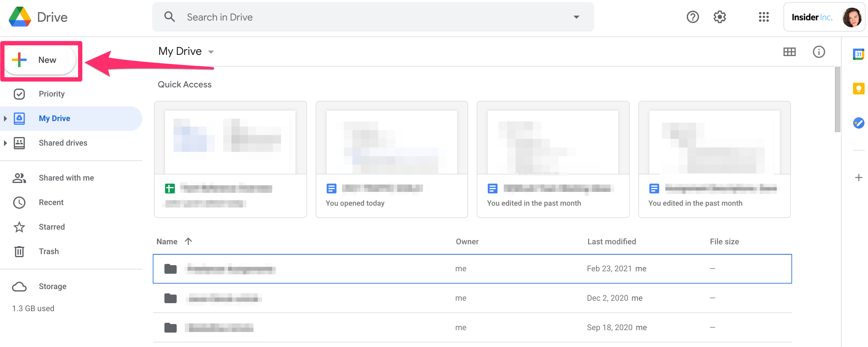Click the New button to create file
868x347 pixels.
pyautogui.click(x=42, y=60)
